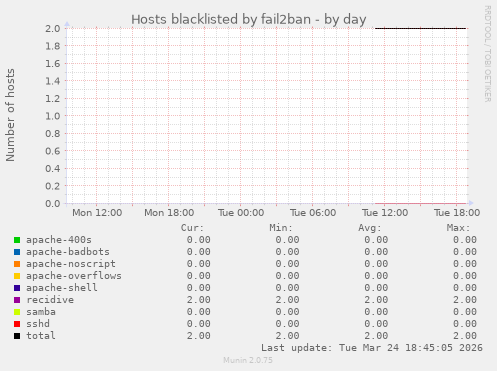Select the 'samba' legend label
Viewport: 497px width, 371px height.
[x=41, y=312]
